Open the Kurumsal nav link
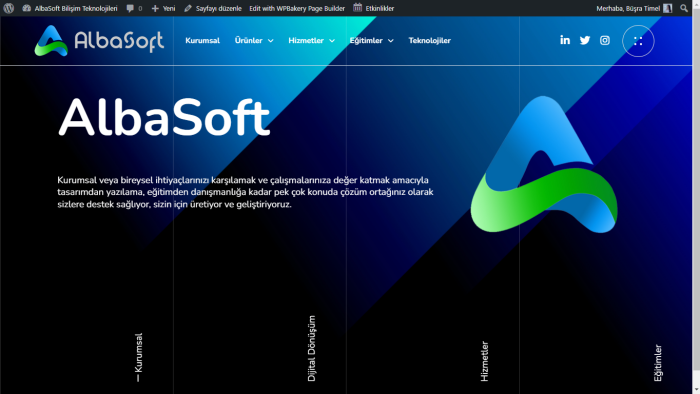This screenshot has height=394, width=700. pyautogui.click(x=202, y=41)
